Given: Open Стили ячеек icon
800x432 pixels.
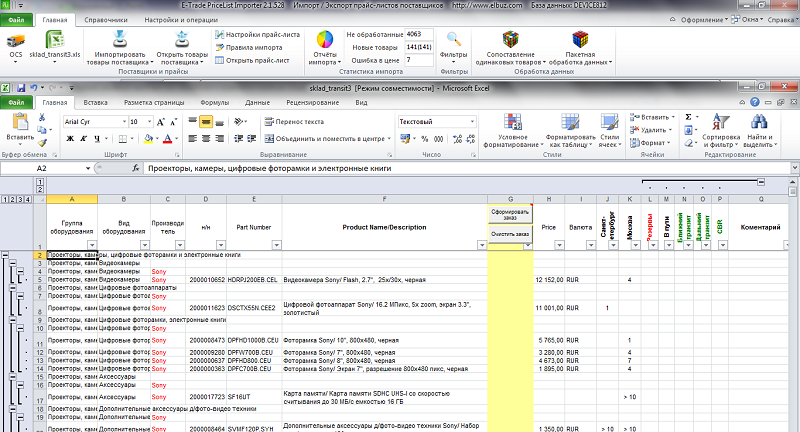Looking at the screenshot, I should (x=609, y=122).
